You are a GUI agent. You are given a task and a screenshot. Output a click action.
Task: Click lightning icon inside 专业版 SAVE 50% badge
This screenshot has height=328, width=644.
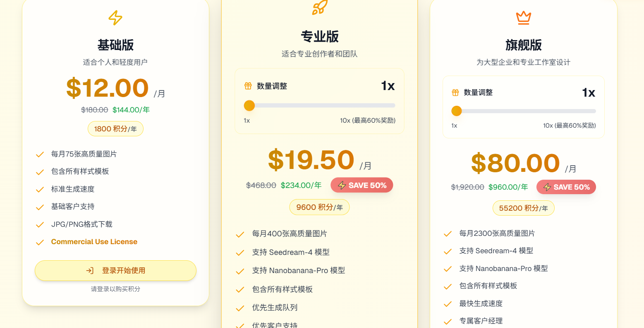tap(342, 185)
